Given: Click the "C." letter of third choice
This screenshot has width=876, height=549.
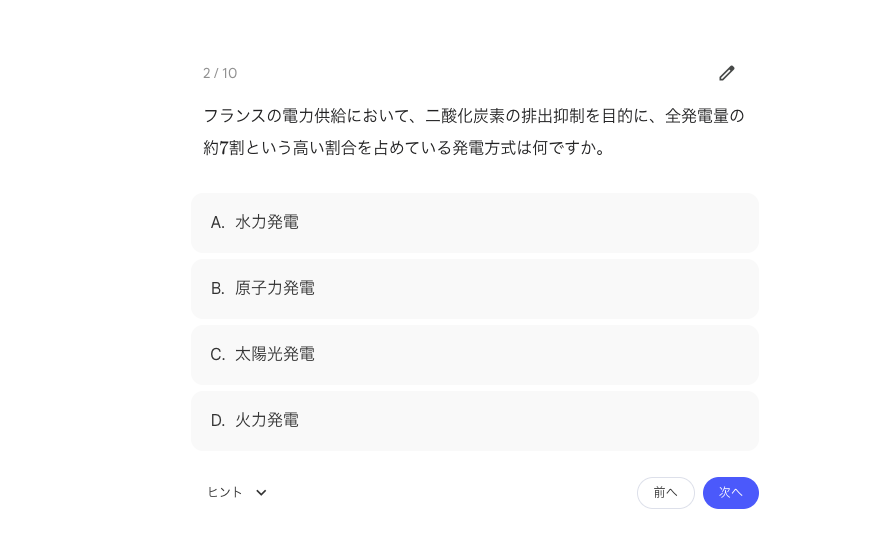Looking at the screenshot, I should [x=218, y=354].
